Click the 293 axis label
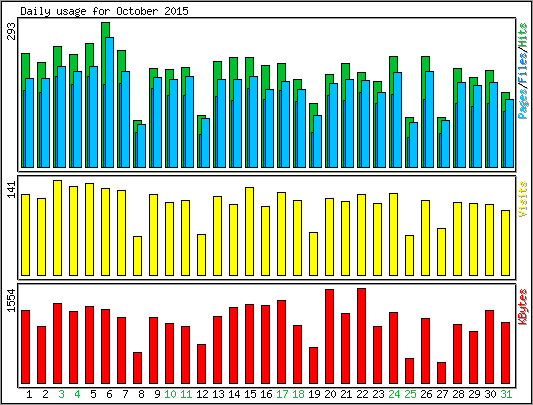This screenshot has height=405, width=533. tap(12, 31)
